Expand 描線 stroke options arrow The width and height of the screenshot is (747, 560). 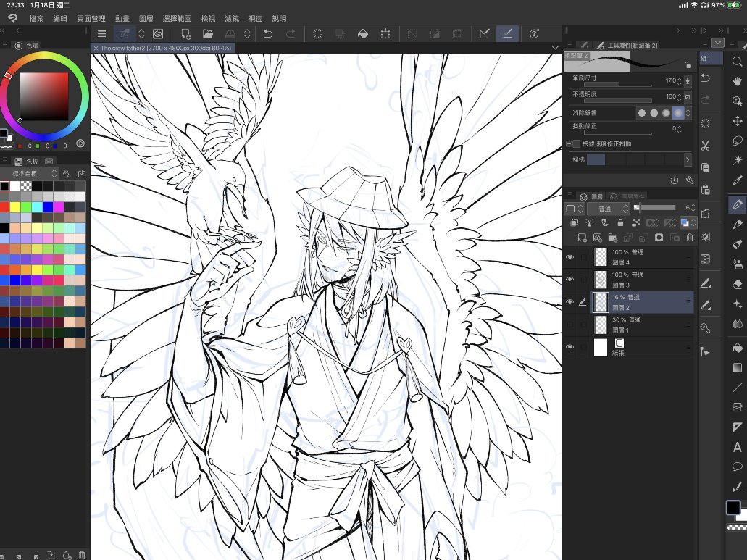click(687, 159)
